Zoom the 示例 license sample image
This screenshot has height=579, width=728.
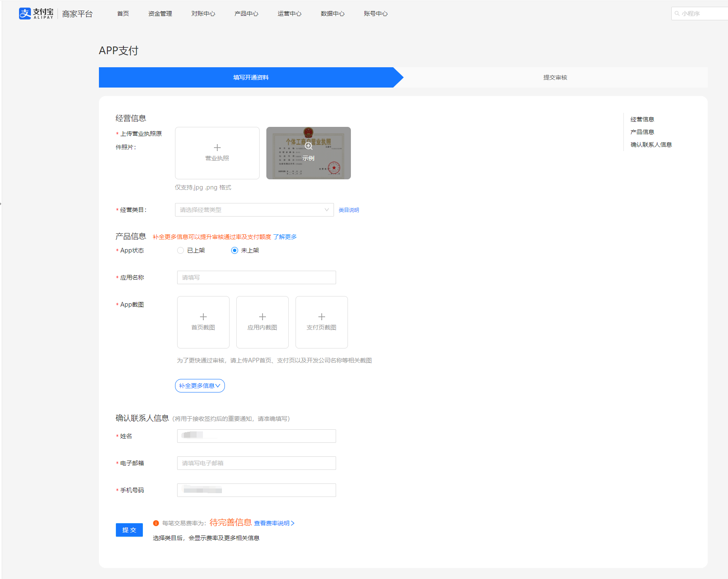pyautogui.click(x=309, y=153)
